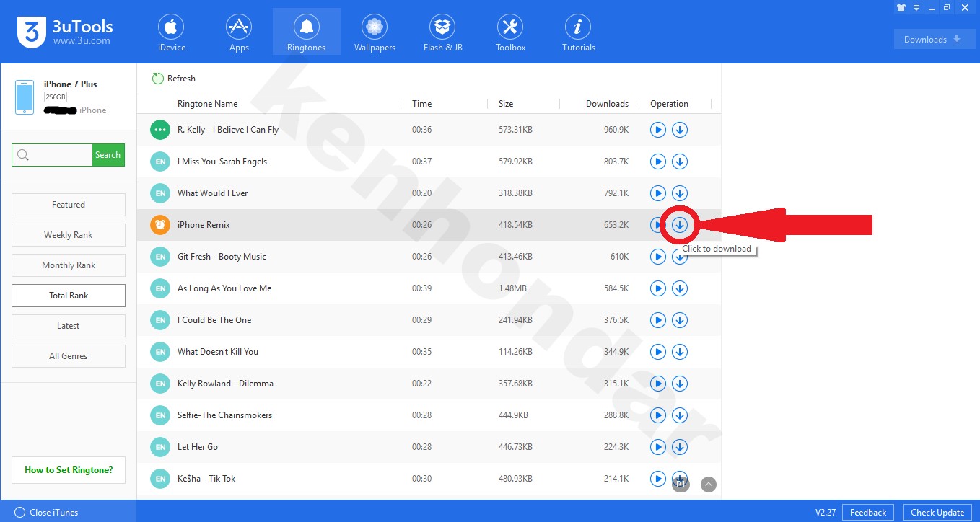Play Ke$ha - Tik Tok preview
This screenshot has height=522, width=980.
click(x=657, y=479)
